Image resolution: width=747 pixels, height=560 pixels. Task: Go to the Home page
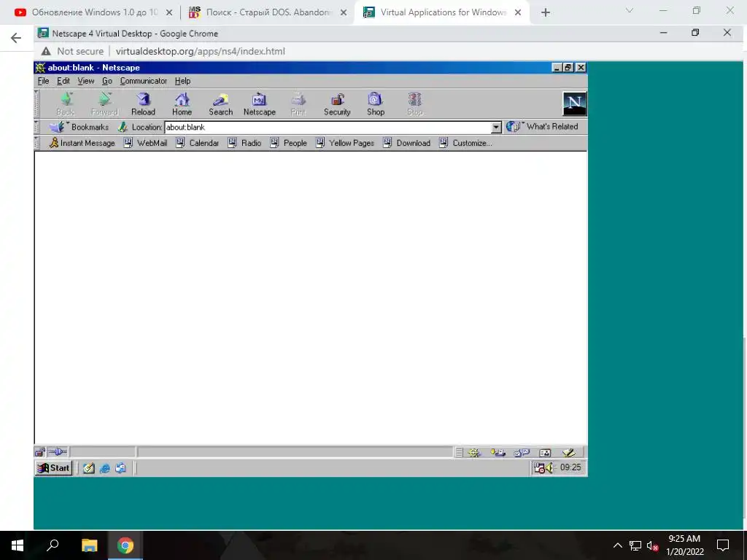pyautogui.click(x=182, y=104)
